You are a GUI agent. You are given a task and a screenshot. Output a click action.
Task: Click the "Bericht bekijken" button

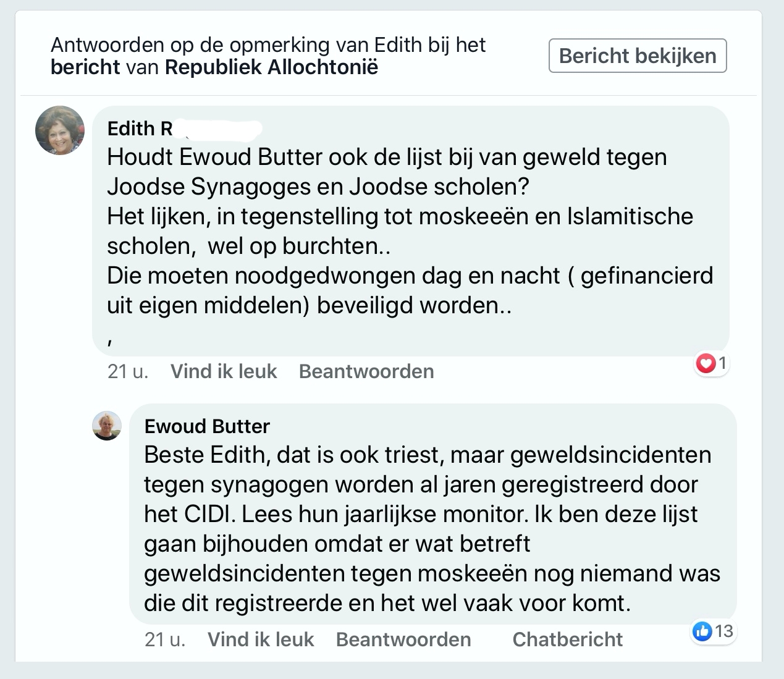click(x=638, y=56)
